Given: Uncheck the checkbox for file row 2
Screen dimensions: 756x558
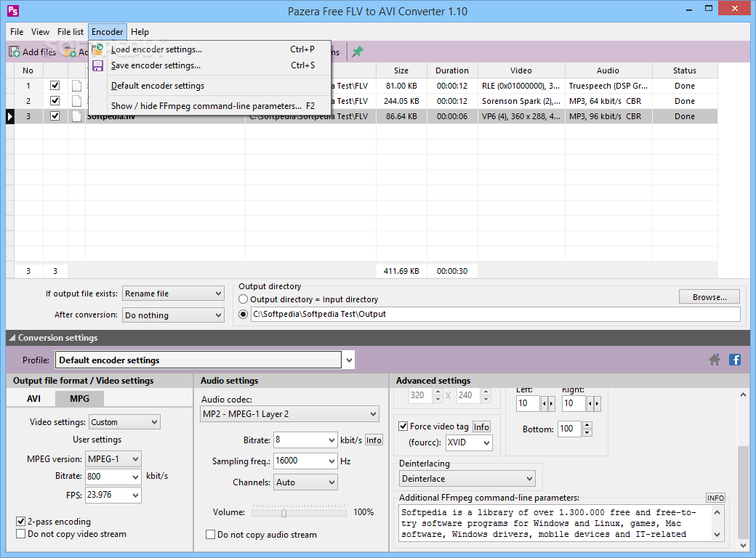Looking at the screenshot, I should (x=55, y=101).
